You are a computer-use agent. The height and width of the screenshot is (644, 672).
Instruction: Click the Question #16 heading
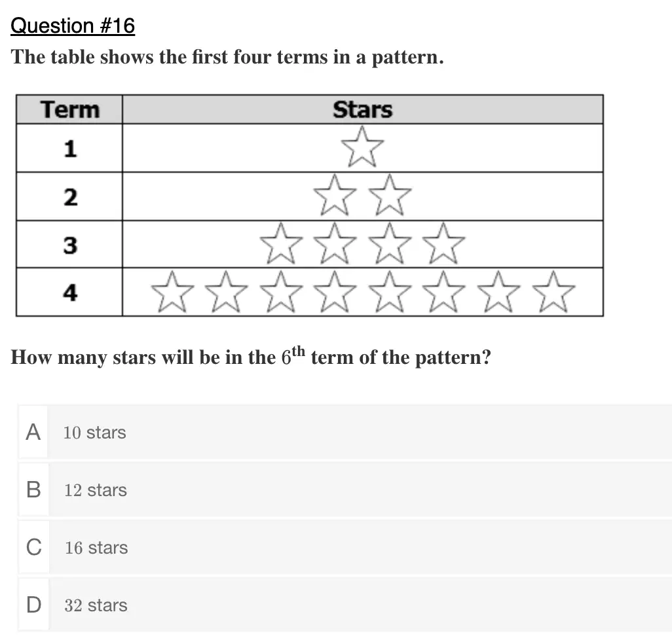point(73,26)
